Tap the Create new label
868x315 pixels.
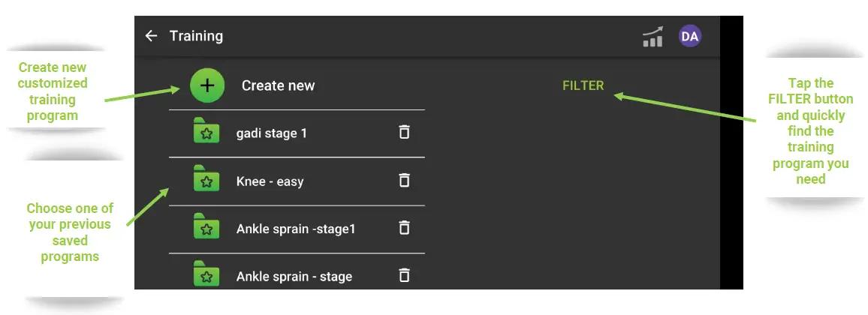278,85
